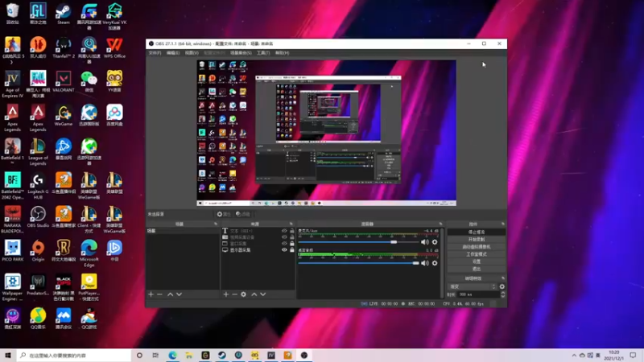The width and height of the screenshot is (644, 362).
Task: Open the VALORANT desktop shortcut
Action: point(64,81)
